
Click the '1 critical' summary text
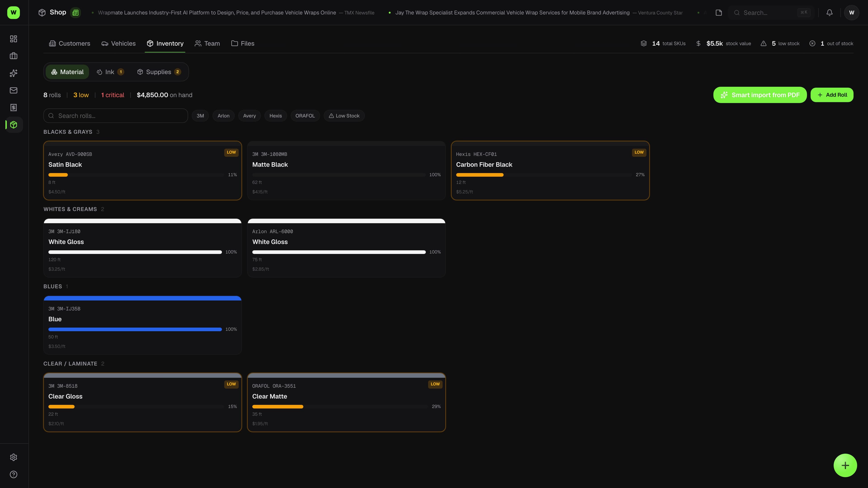[113, 95]
